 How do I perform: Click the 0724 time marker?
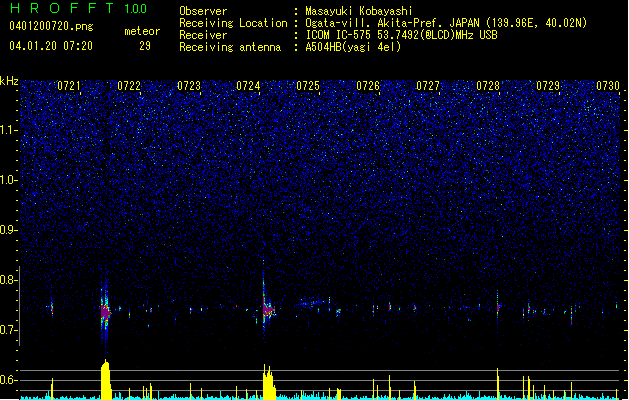(x=248, y=86)
